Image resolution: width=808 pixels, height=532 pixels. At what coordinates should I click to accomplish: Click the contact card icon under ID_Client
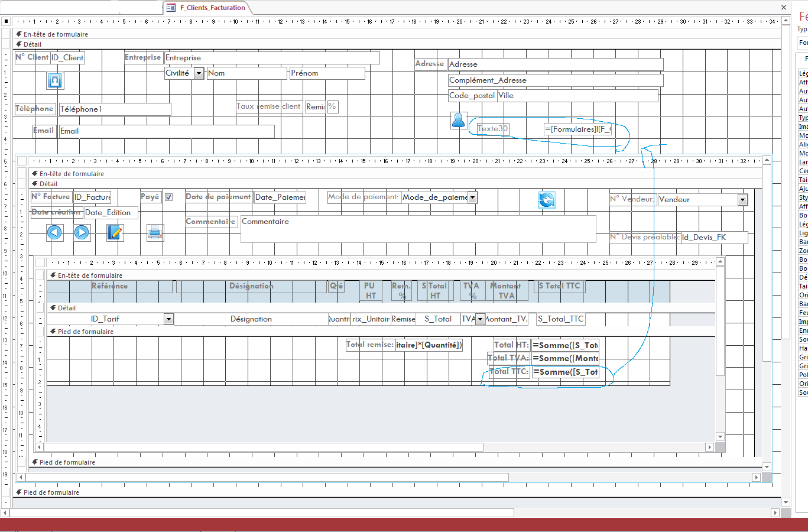(55, 80)
